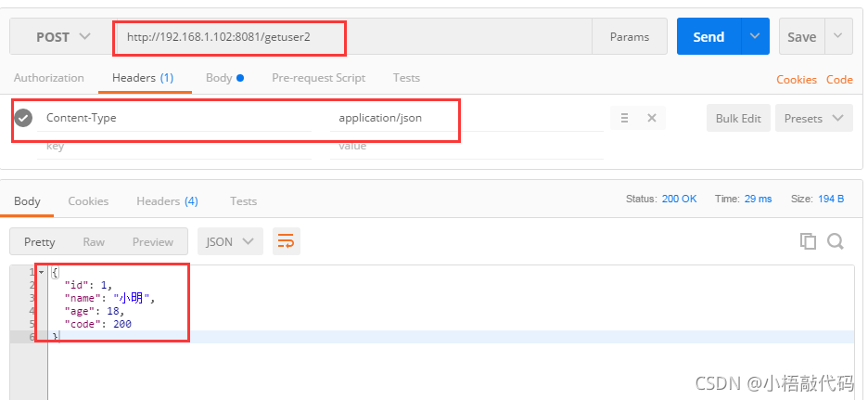The image size is (868, 400).
Task: Click the blue Send button
Action: click(x=708, y=36)
